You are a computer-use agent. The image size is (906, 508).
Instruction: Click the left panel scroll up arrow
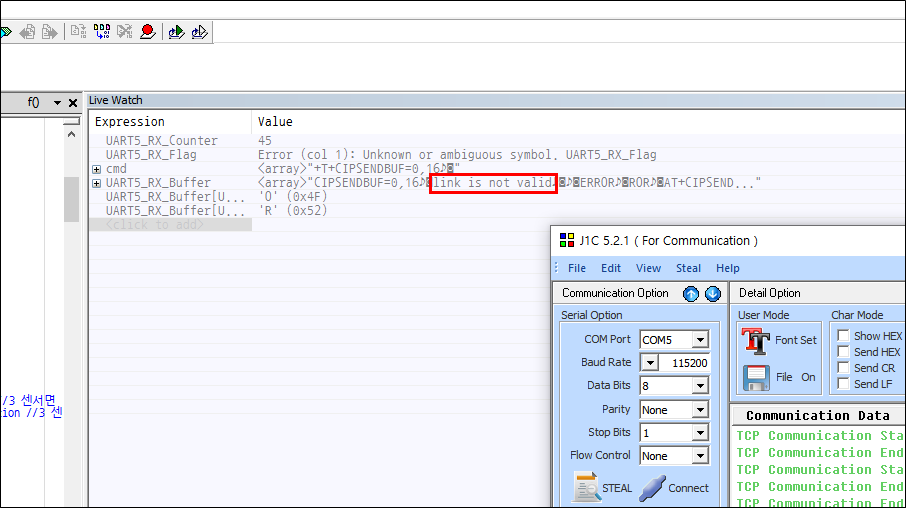72,135
